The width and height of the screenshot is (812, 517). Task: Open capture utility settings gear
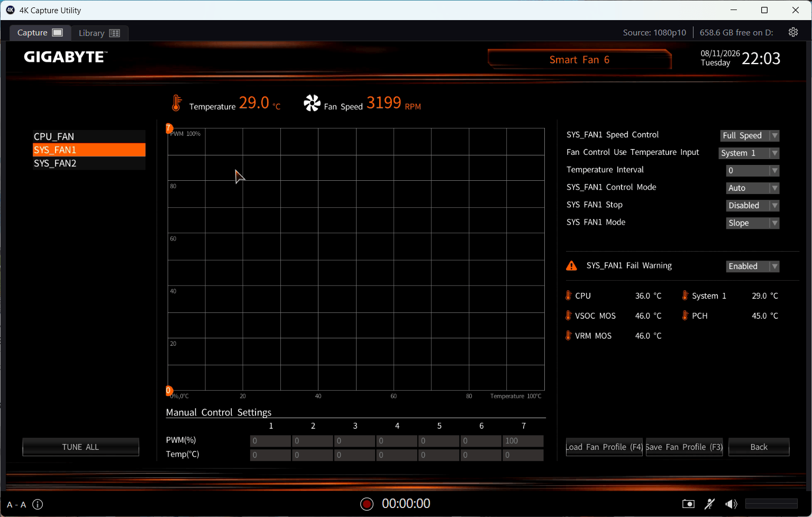793,32
